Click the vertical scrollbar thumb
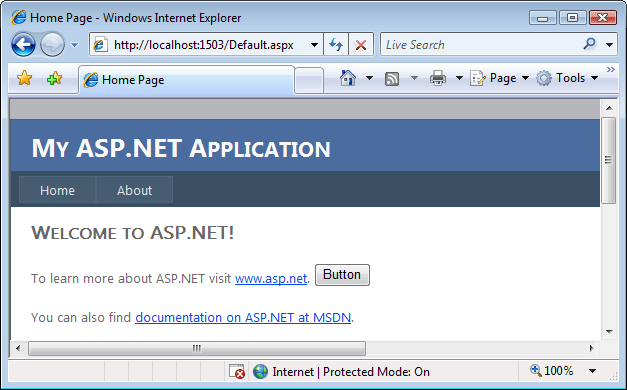Screen dimensions: 627x390 point(609,160)
